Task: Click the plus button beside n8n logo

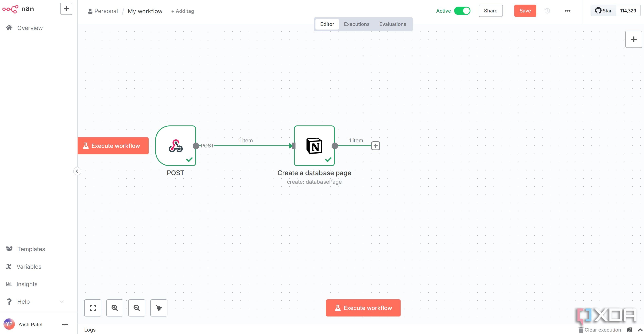Action: pos(66,9)
